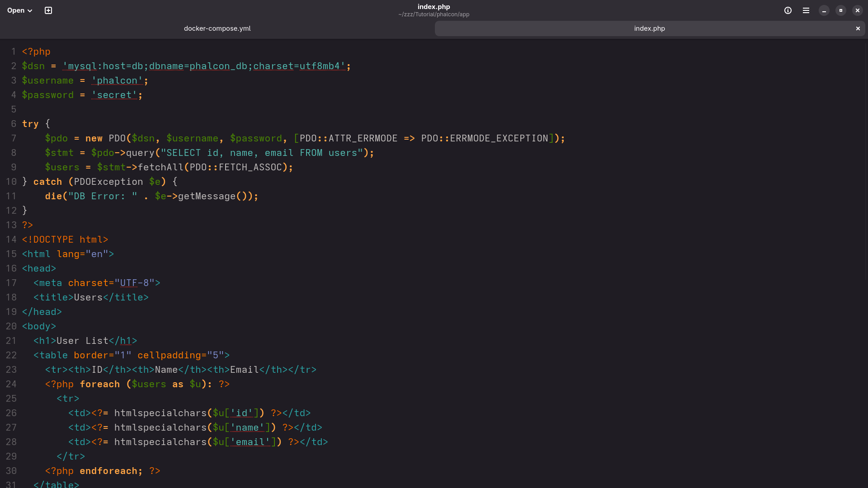
Task: Click the <body> tag on line 20
Action: pyautogui.click(x=39, y=326)
